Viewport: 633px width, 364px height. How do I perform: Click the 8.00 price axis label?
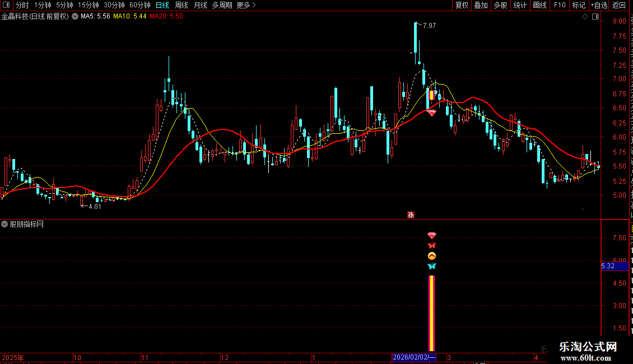(619, 21)
